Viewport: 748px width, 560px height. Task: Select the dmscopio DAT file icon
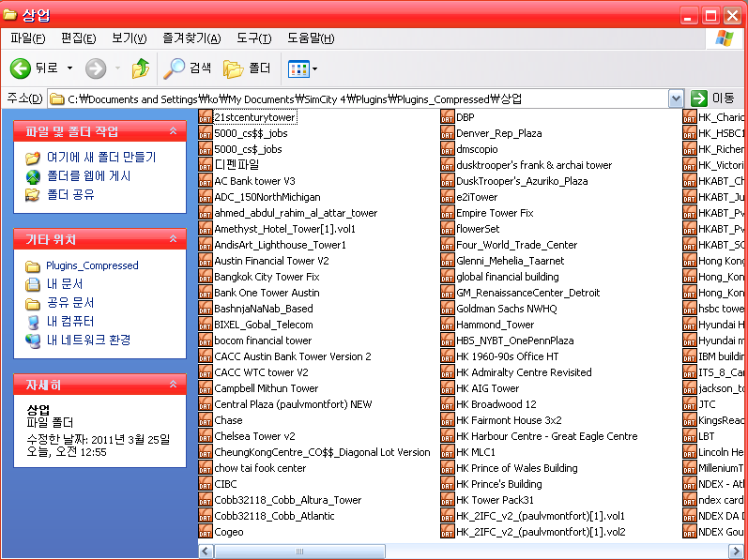click(448, 149)
